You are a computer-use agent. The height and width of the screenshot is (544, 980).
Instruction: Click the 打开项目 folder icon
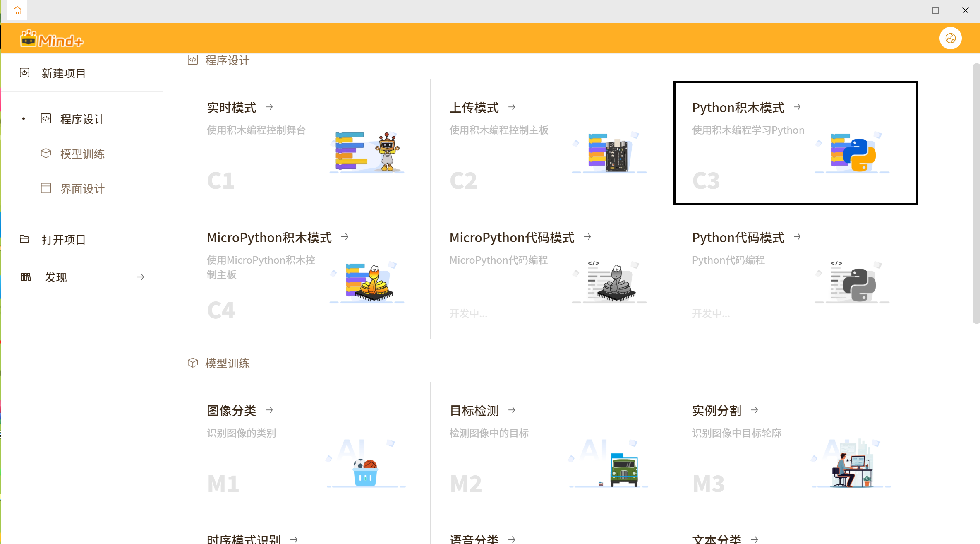24,239
